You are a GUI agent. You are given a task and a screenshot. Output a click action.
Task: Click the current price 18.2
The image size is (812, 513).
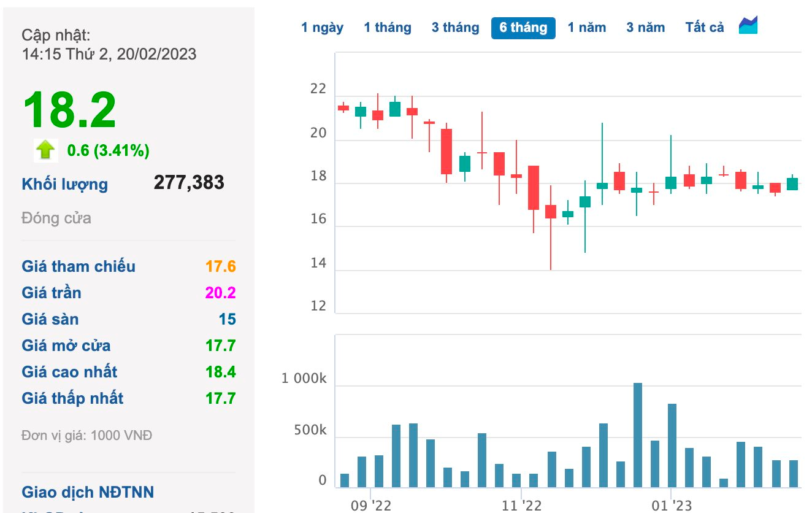[x=69, y=110]
